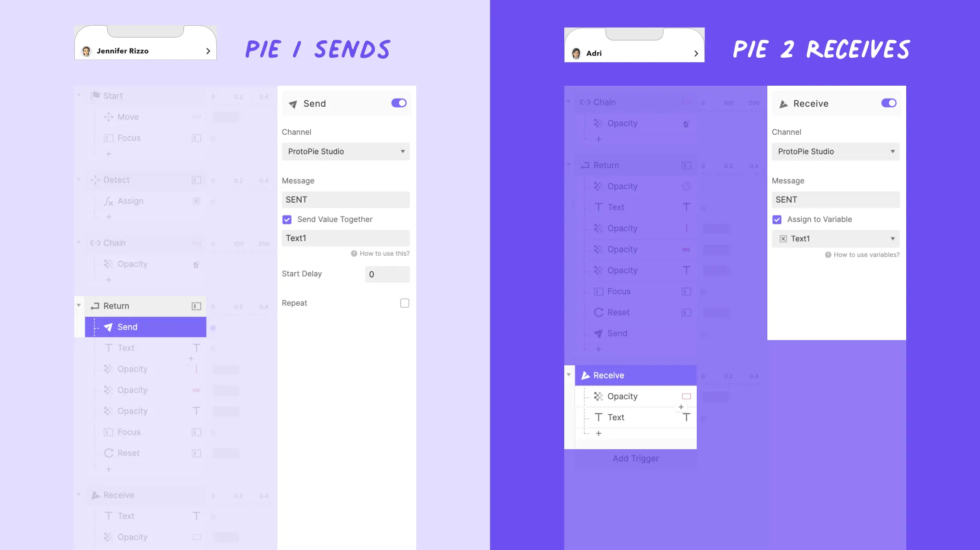Enable the Assign to Variable checkbox on Pie 2
The height and width of the screenshot is (550, 980).
(x=777, y=219)
